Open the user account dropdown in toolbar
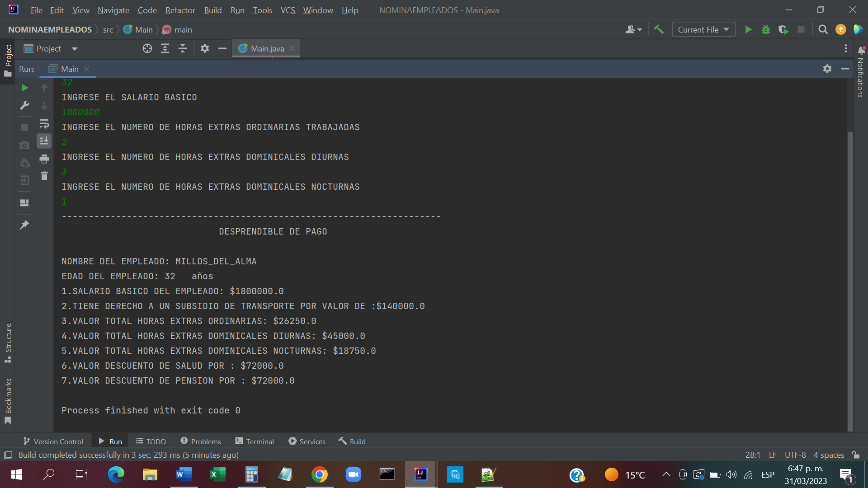Viewport: 868px width, 488px height. pyautogui.click(x=633, y=30)
